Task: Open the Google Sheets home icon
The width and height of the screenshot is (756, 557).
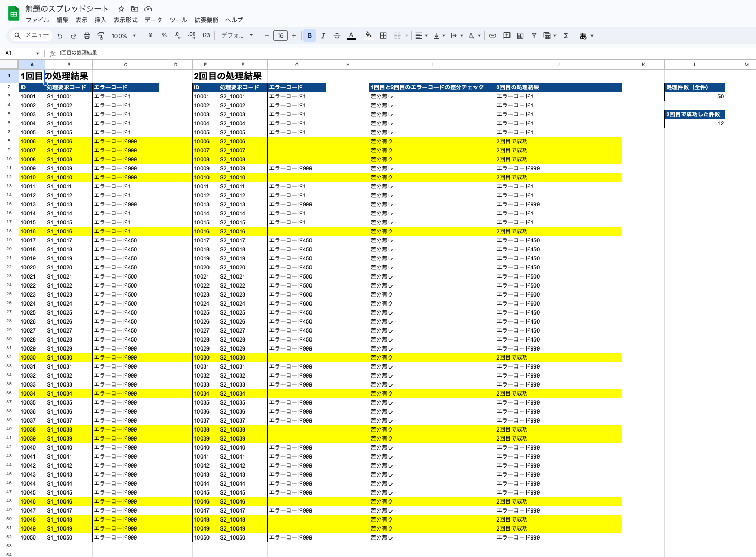Action: (x=14, y=14)
